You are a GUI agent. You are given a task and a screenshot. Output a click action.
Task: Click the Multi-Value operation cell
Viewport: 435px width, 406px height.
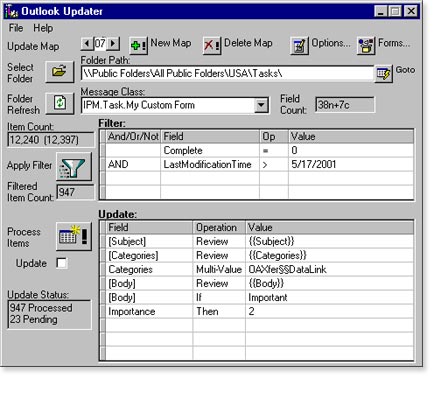coord(219,270)
